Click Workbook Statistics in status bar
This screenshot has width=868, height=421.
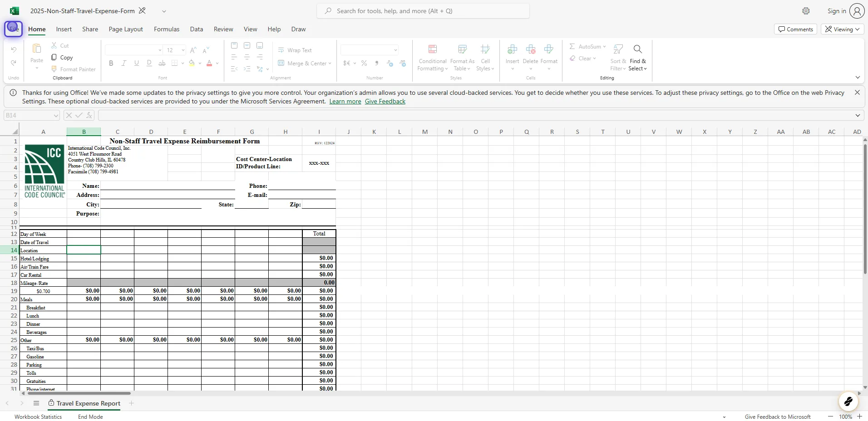(x=38, y=416)
